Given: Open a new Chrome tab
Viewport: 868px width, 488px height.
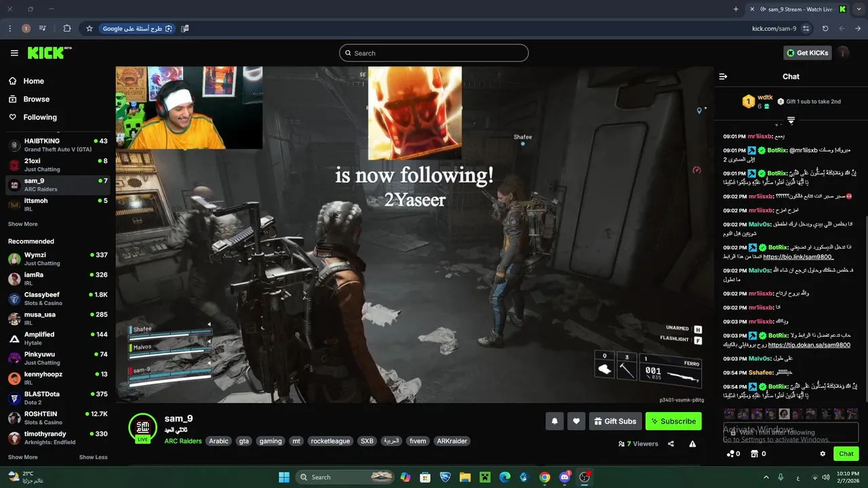Looking at the screenshot, I should pos(736,9).
